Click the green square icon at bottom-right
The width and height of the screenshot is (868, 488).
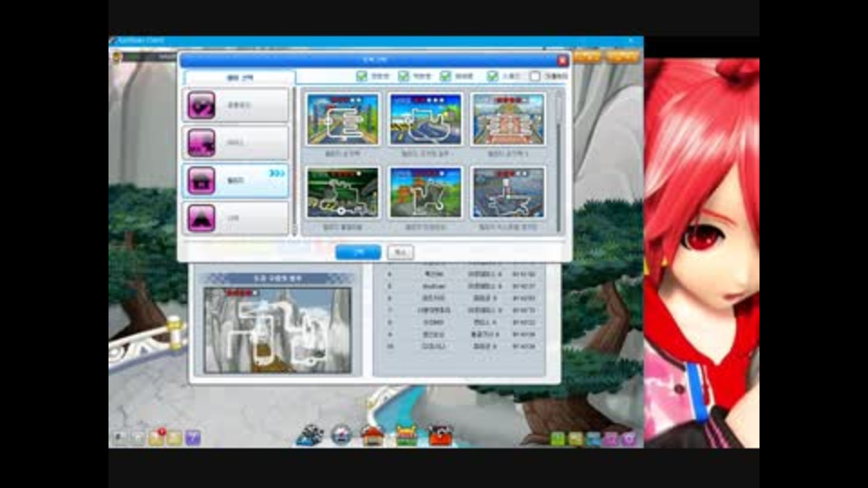(x=558, y=439)
